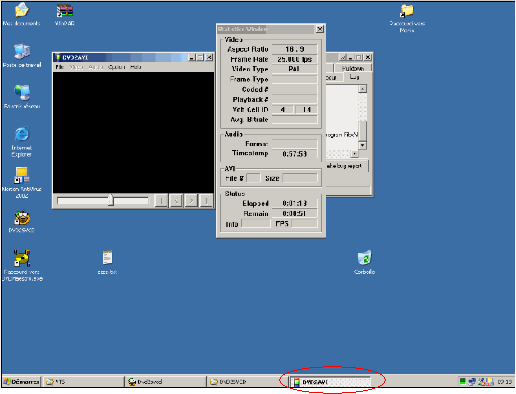Click the Démarrer start button
The image size is (516, 394).
coord(21,382)
